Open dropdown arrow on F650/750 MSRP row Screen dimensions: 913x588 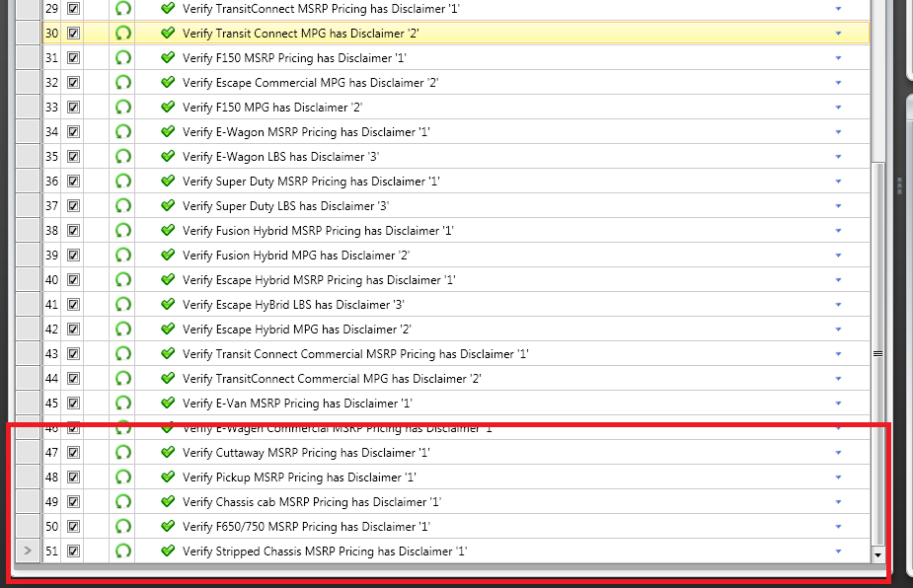tap(838, 527)
